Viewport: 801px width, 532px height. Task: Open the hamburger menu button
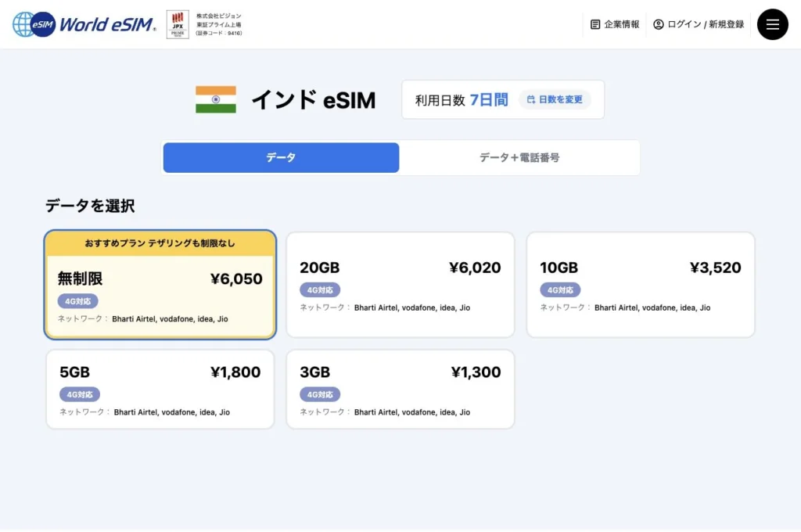click(772, 24)
